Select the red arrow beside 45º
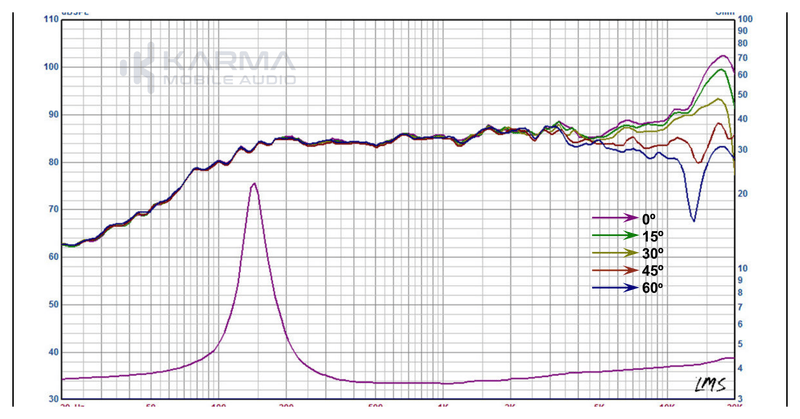Image resolution: width=800 pixels, height=419 pixels. [x=615, y=270]
